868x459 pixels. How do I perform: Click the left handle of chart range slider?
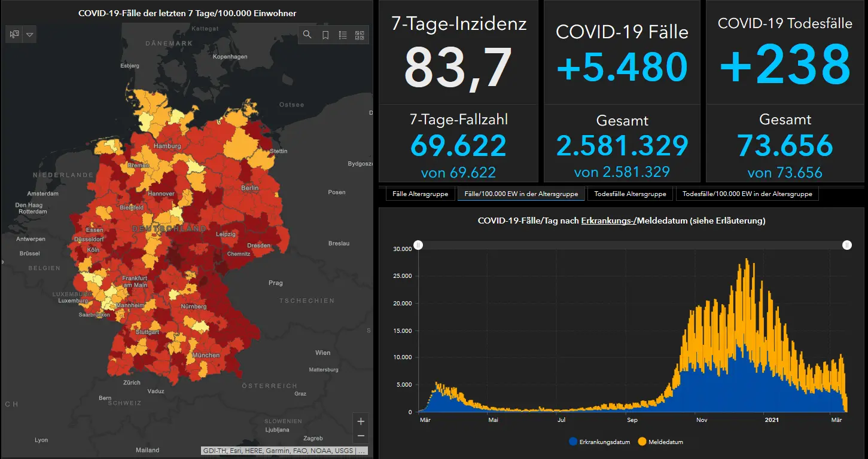tap(419, 245)
